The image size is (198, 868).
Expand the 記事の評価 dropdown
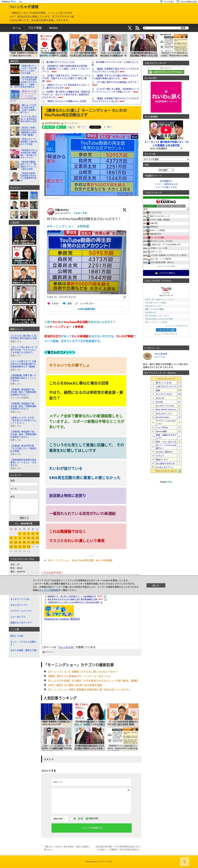(60, 818)
